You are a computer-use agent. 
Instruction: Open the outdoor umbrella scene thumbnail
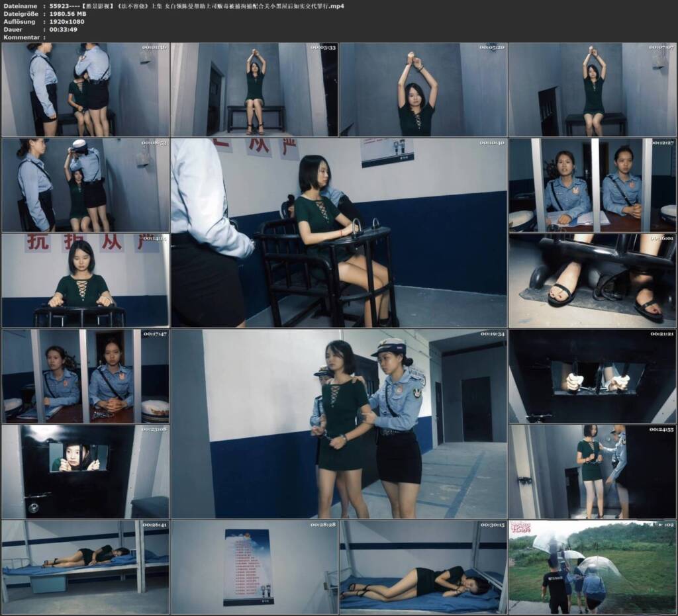pos(593,567)
